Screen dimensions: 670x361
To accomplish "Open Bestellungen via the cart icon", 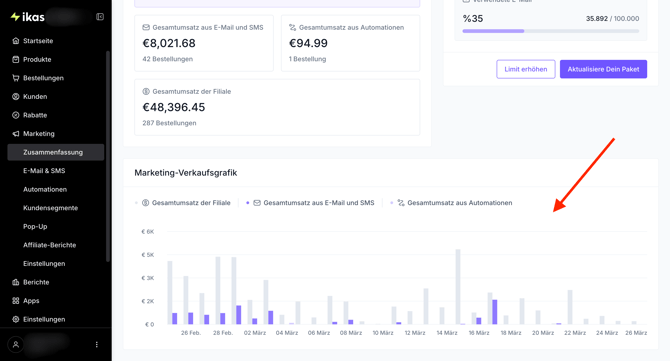I will (x=16, y=78).
